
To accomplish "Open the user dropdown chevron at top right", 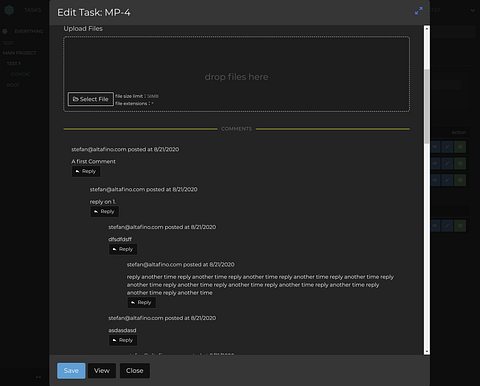I will 473,10.
